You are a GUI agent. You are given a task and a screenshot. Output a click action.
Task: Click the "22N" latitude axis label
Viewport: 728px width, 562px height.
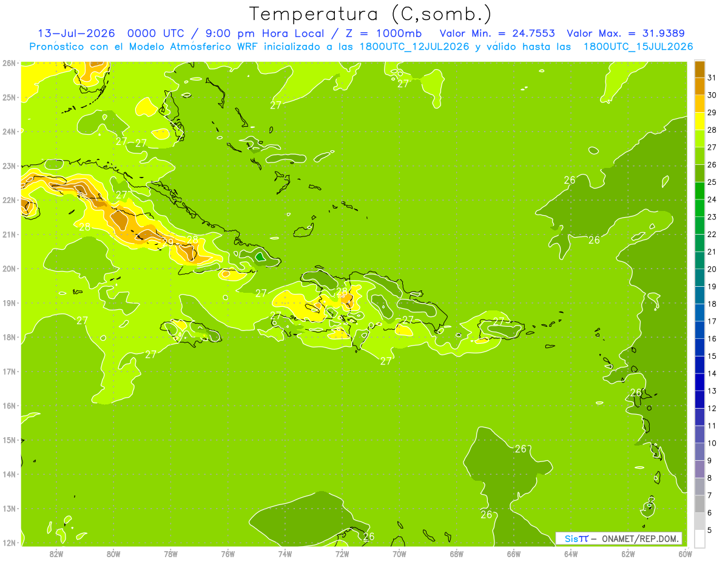(9, 200)
